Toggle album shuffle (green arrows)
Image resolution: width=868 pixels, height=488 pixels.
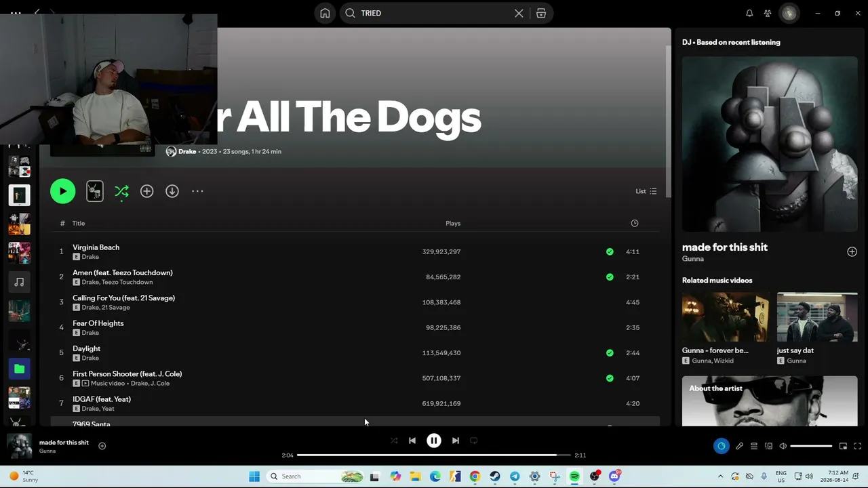click(x=121, y=192)
